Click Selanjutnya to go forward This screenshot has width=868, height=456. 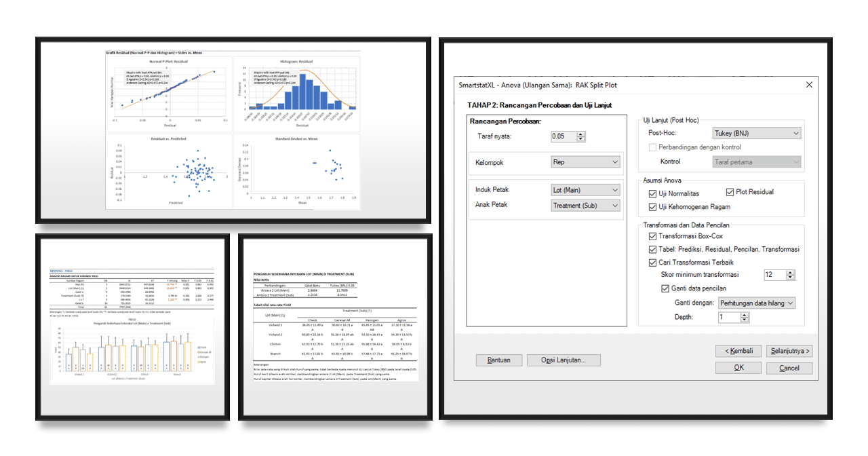pyautogui.click(x=789, y=351)
